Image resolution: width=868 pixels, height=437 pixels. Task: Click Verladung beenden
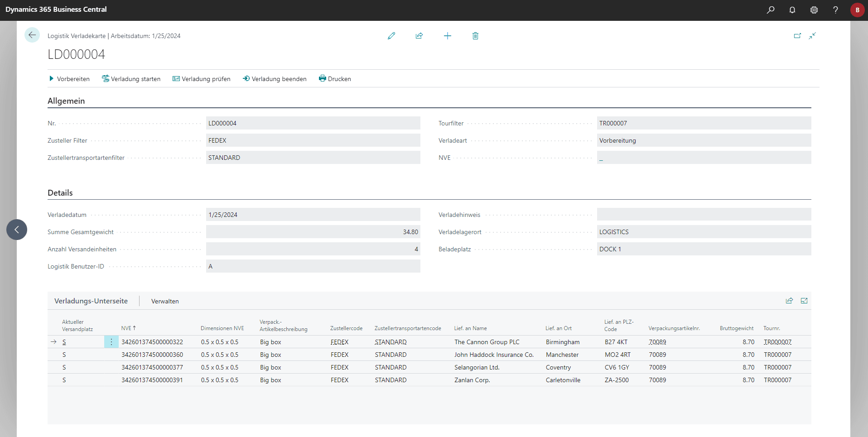tap(275, 79)
